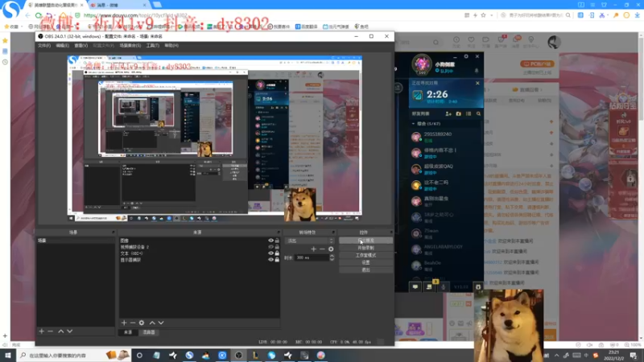Open OBS 编辑(E) menu
The height and width of the screenshot is (362, 644).
(62, 46)
